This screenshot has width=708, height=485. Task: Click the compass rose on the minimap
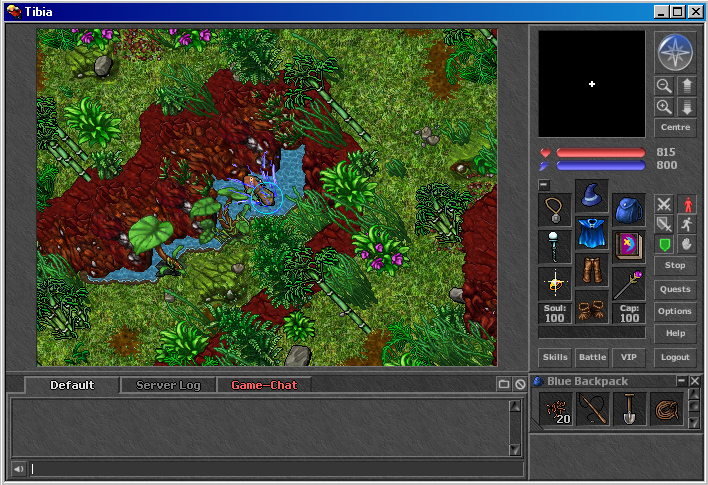(675, 52)
